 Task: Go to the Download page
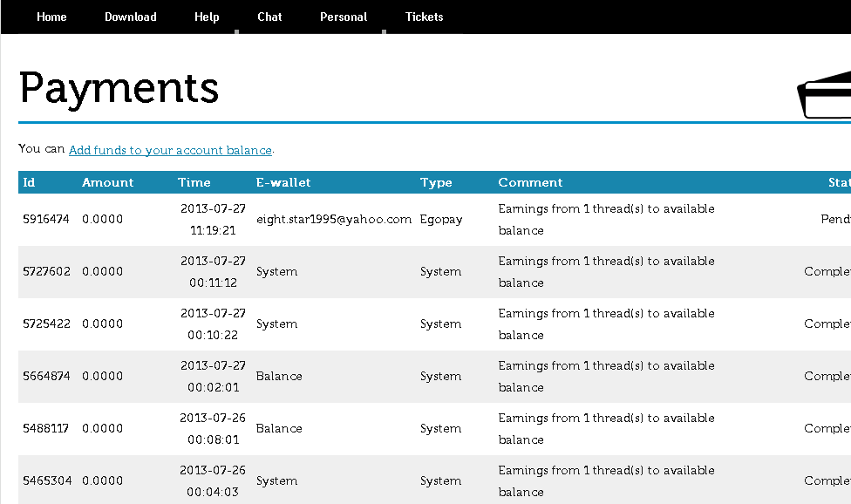tap(131, 17)
